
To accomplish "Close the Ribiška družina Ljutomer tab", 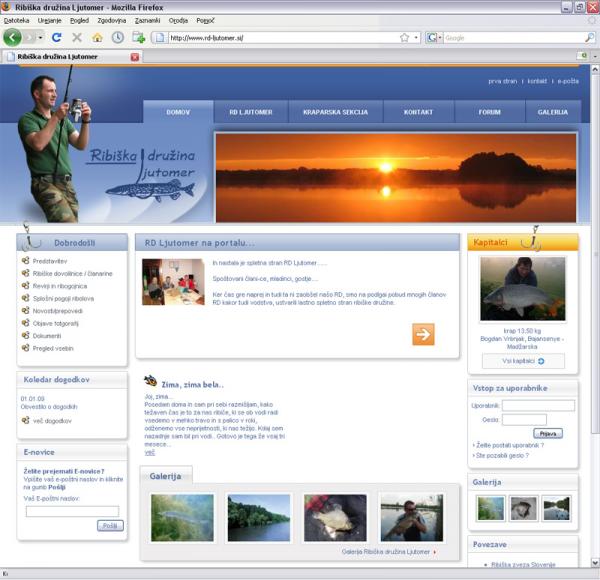I will [135, 57].
